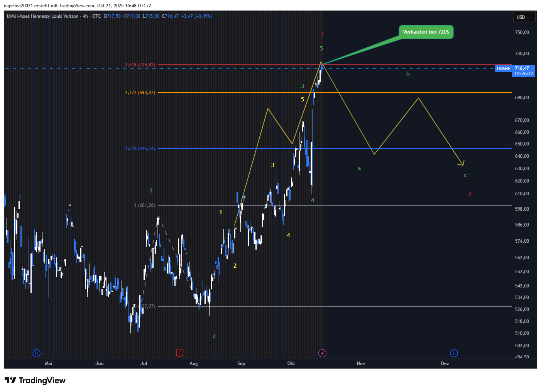541x392 pixels.
Task: Click the 716,47 current price countdown label
Action: (524, 71)
